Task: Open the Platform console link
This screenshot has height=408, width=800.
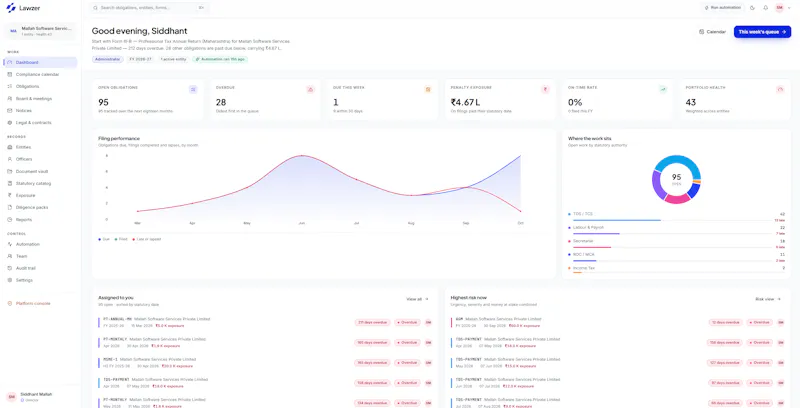Action: (40, 303)
